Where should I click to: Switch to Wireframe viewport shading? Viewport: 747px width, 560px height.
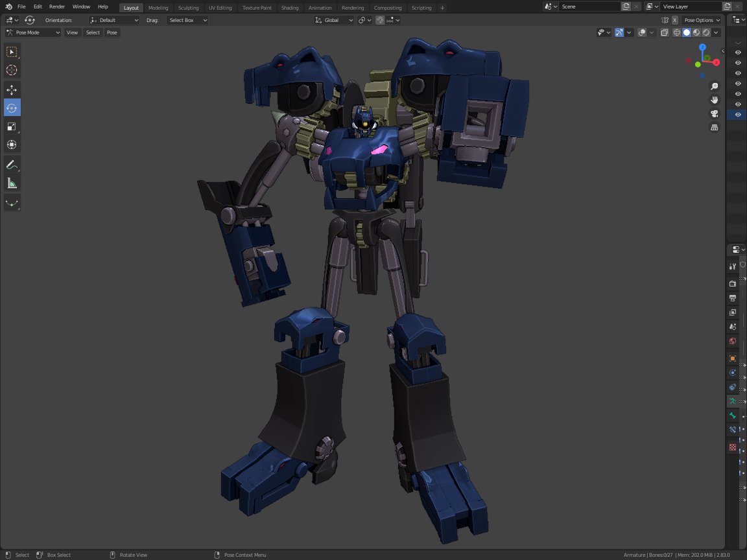(676, 32)
